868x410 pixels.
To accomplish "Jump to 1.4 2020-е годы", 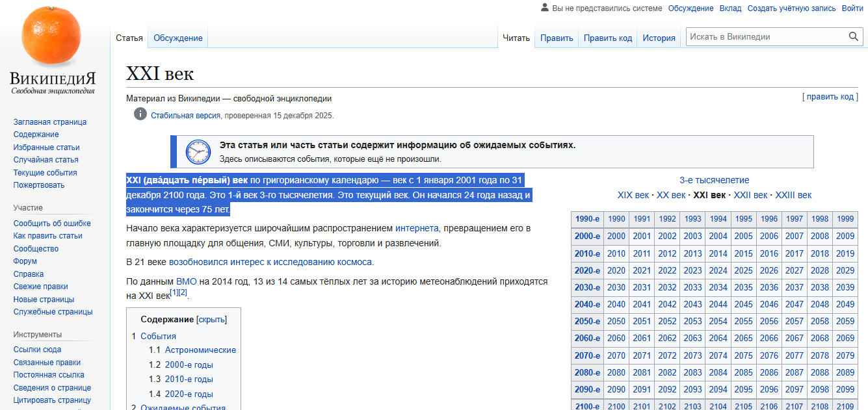I will 181,394.
